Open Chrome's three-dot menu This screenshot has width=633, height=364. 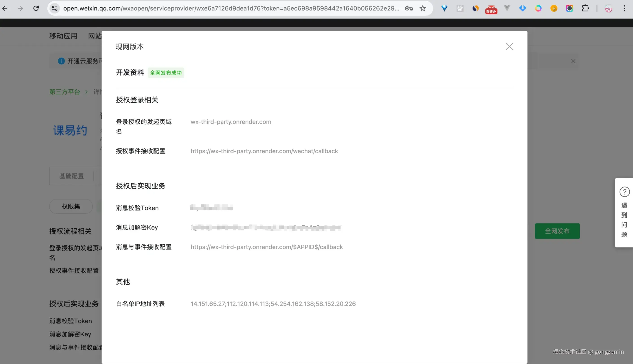point(624,9)
